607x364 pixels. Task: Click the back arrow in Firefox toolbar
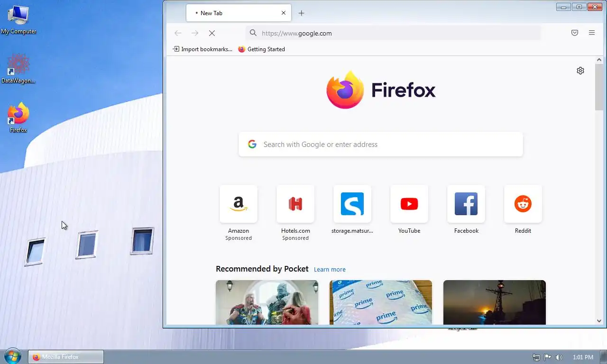(178, 33)
